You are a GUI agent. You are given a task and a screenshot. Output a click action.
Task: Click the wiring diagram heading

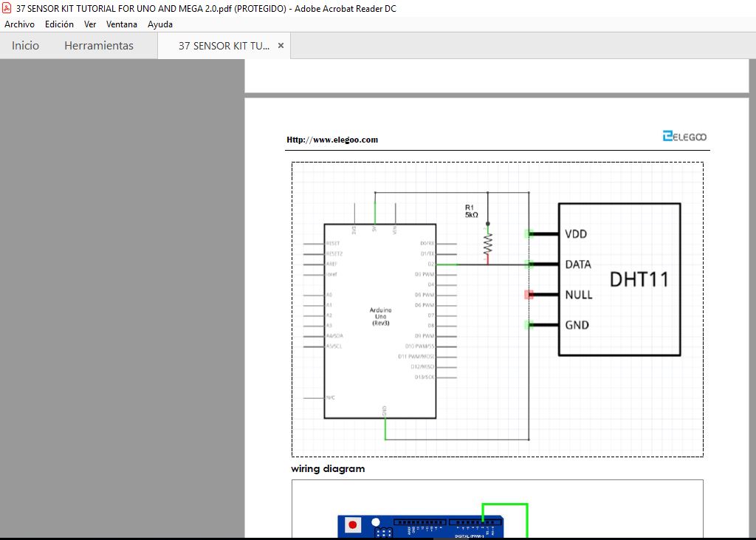[328, 468]
